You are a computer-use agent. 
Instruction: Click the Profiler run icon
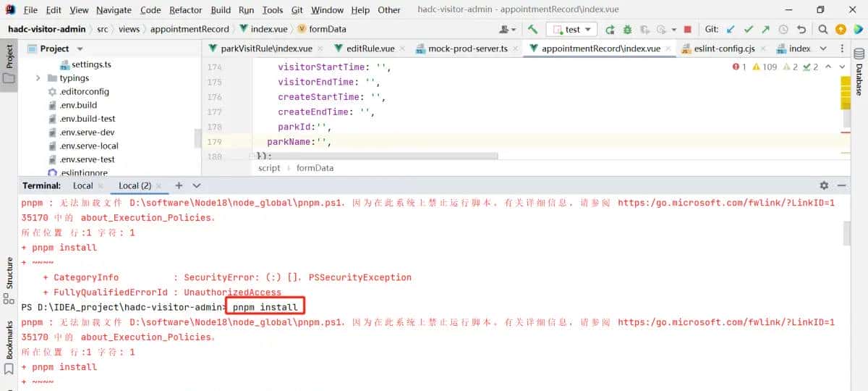click(661, 30)
